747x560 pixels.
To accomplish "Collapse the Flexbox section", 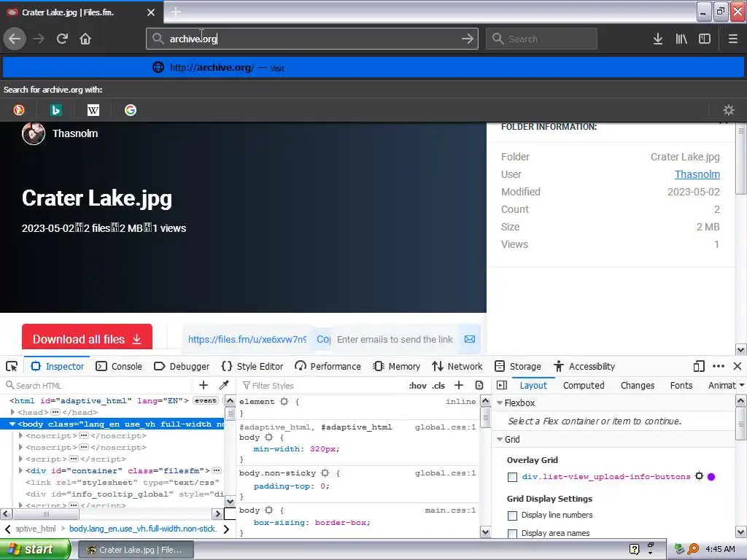I will click(500, 402).
